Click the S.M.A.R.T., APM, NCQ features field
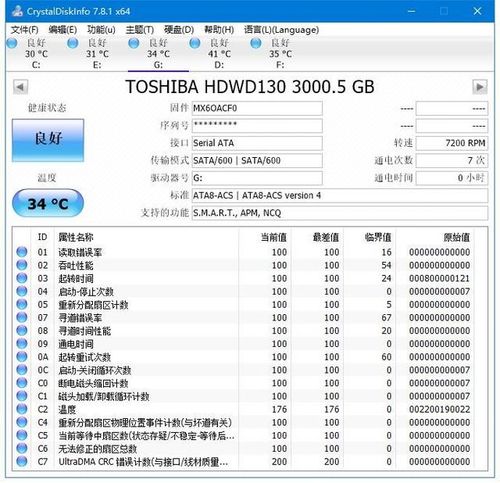 [x=340, y=213]
